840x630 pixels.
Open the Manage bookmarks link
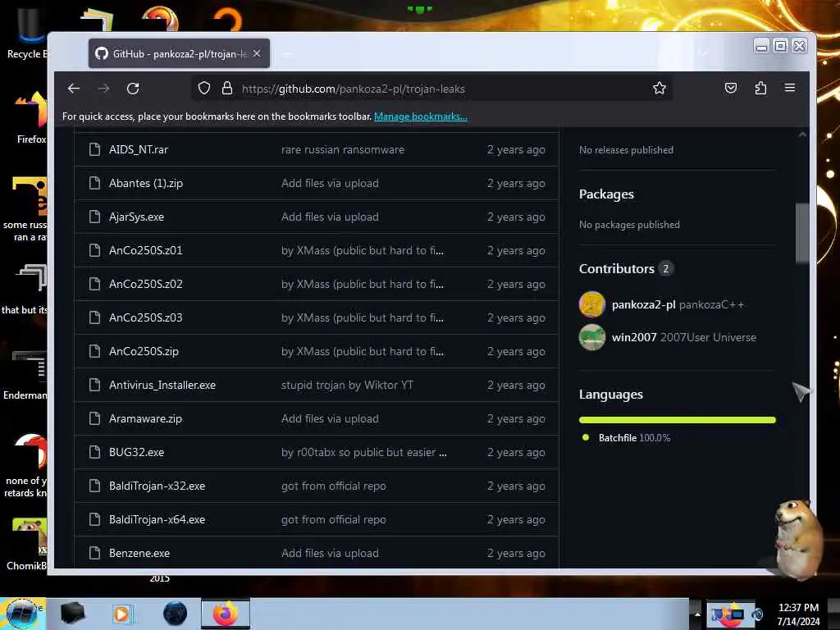point(421,116)
